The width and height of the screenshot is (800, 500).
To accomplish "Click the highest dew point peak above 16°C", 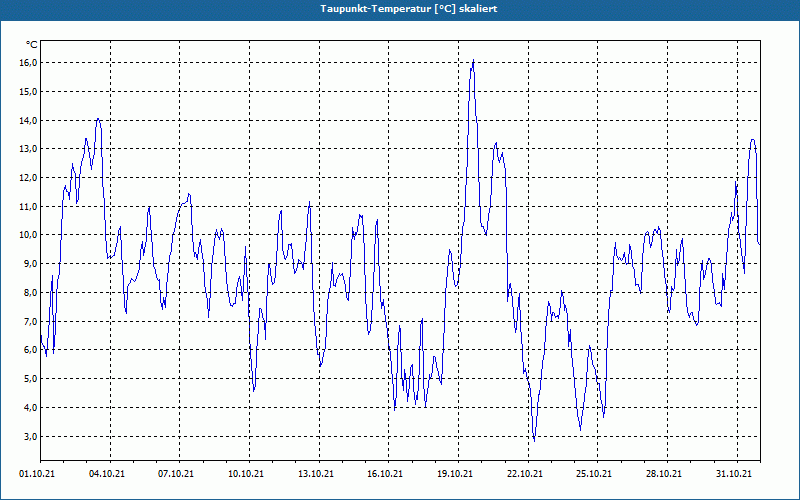I will point(473,60).
